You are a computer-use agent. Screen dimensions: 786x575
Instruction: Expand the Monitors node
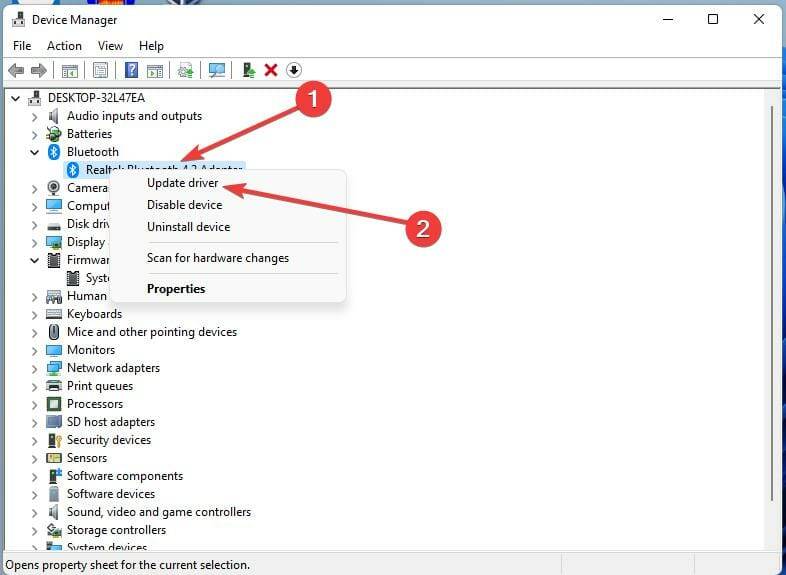[x=35, y=350]
